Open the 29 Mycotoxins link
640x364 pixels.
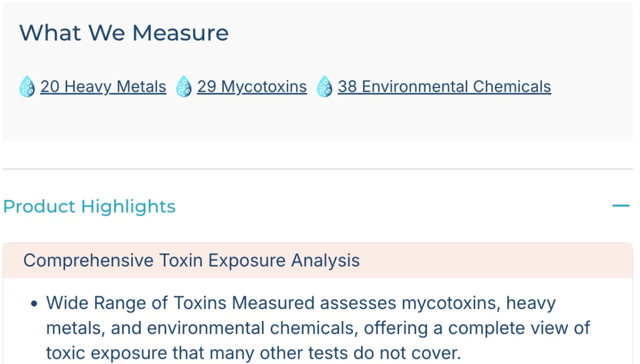click(x=252, y=86)
